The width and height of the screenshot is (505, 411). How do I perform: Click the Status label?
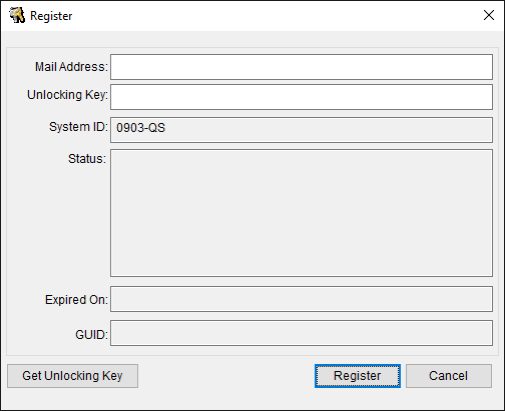click(87, 159)
